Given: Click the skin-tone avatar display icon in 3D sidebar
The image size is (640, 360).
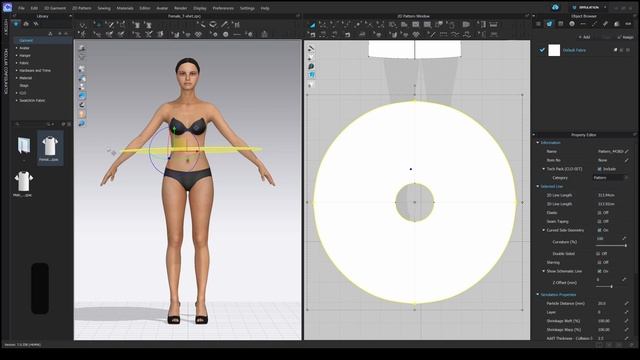Looking at the screenshot, I should coord(82,114).
